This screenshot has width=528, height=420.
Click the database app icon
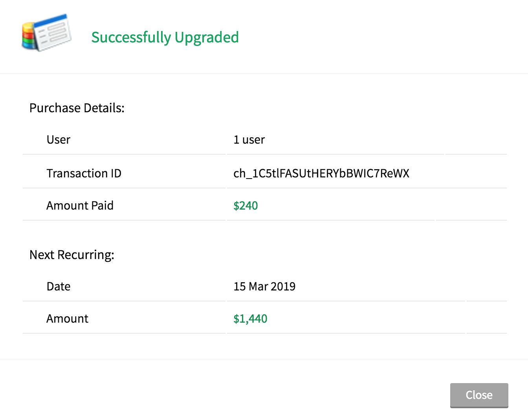(46, 33)
